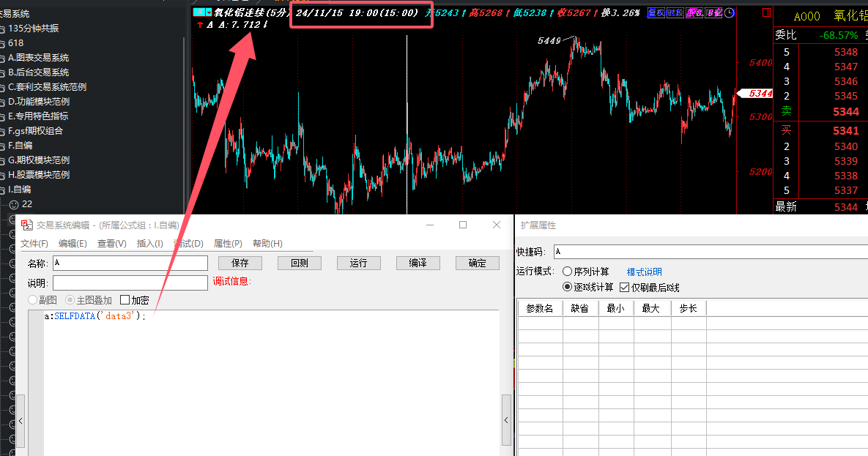The width and height of the screenshot is (868, 456).
Task: Click the 最大 column header
Action: [652, 308]
